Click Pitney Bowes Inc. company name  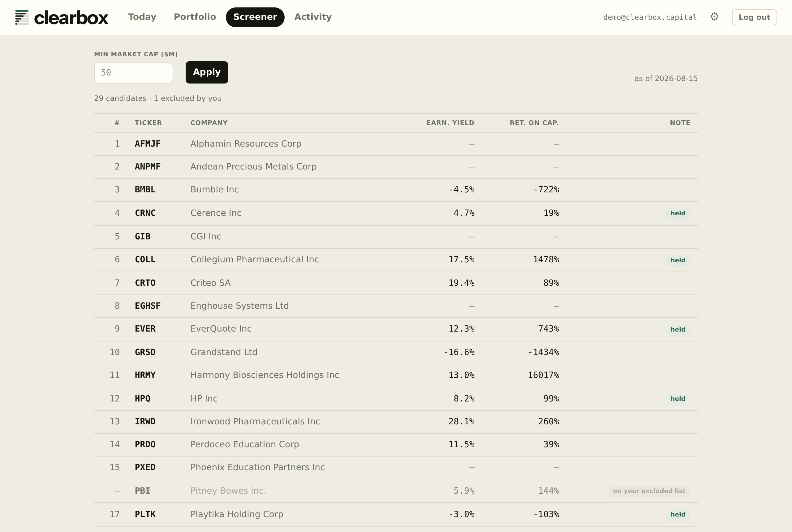click(x=228, y=491)
